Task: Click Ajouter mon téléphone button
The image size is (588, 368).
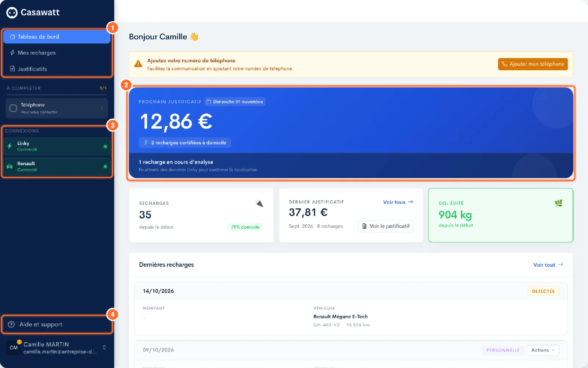Action: coord(533,64)
